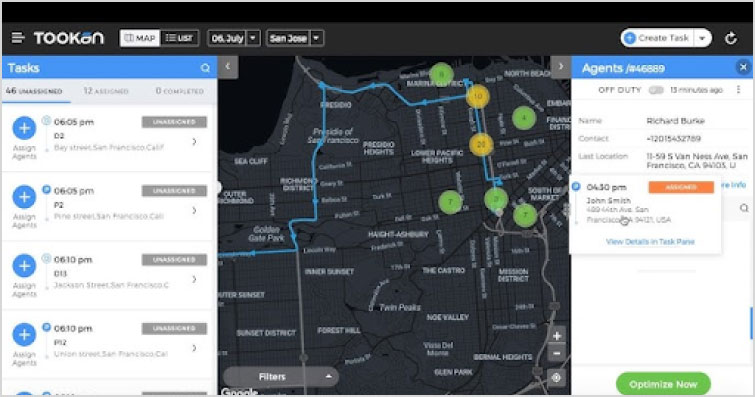Image resolution: width=755 pixels, height=397 pixels.
Task: Assign agents to task P12
Action: coord(24,335)
